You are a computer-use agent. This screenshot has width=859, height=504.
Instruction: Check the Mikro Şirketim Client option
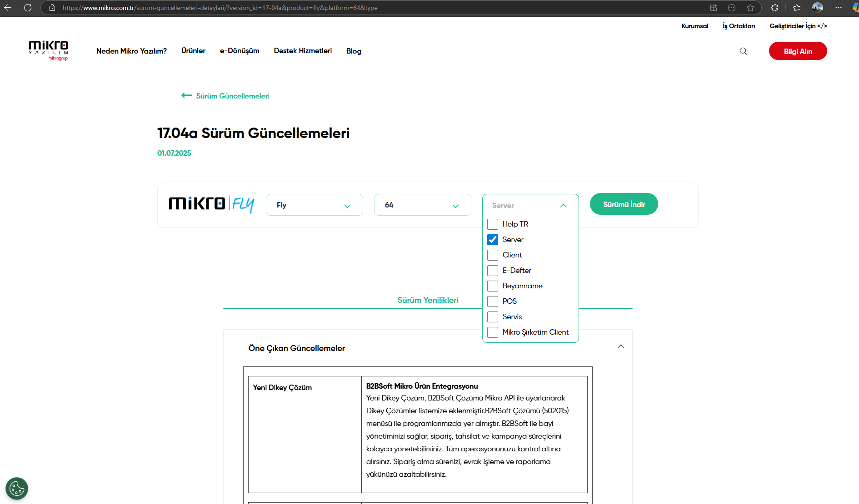(493, 332)
